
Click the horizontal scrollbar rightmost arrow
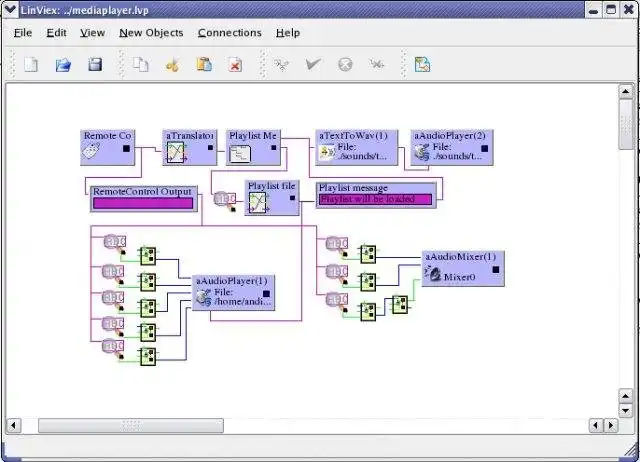tap(611, 426)
